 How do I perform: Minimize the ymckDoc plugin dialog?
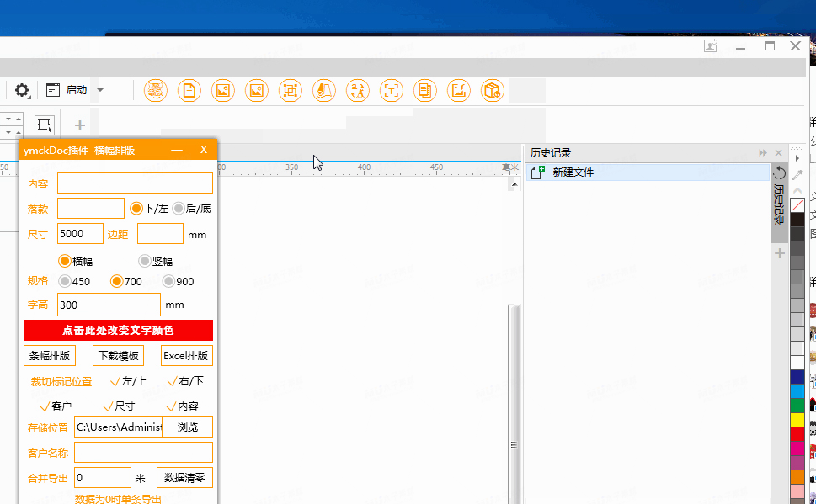point(177,151)
